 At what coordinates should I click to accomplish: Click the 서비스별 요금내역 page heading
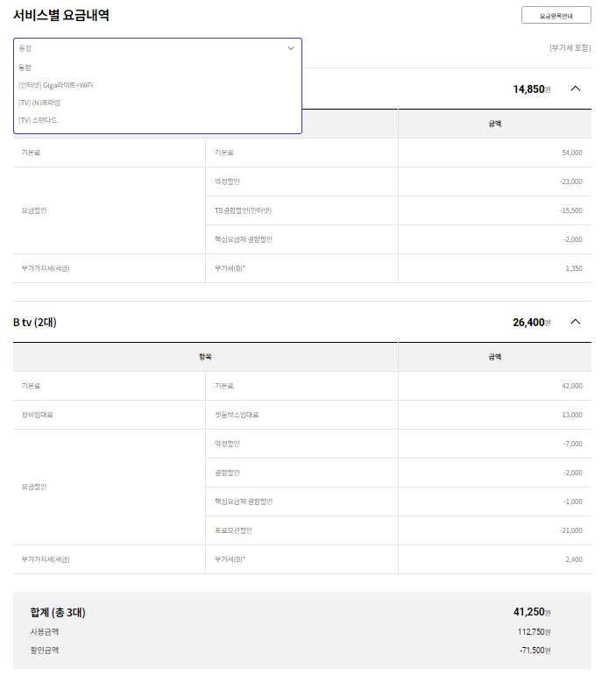point(61,15)
